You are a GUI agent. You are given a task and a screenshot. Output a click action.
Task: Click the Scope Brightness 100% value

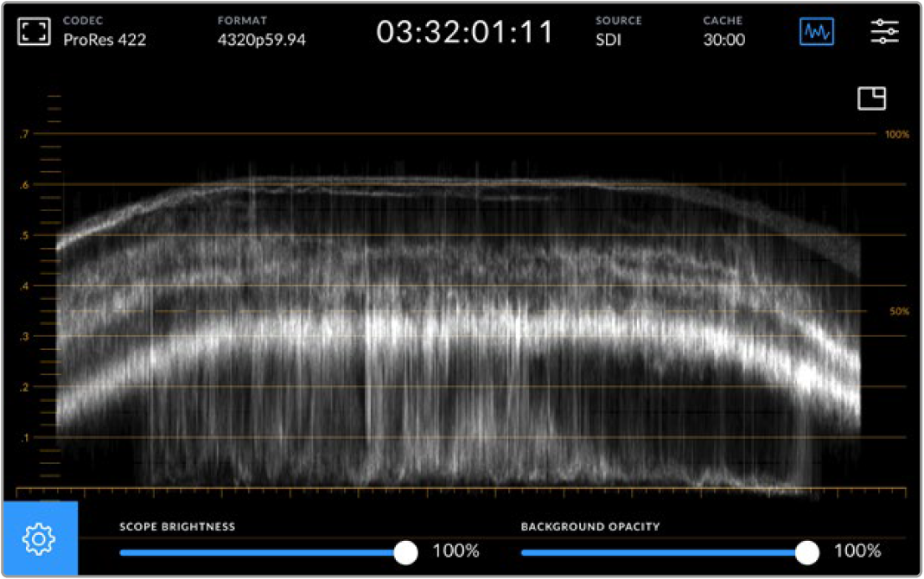(x=456, y=551)
